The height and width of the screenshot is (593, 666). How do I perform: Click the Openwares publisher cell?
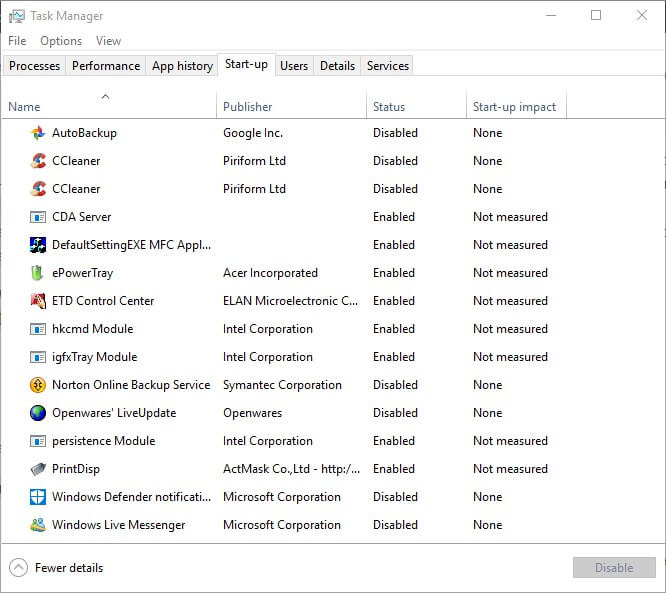(252, 413)
